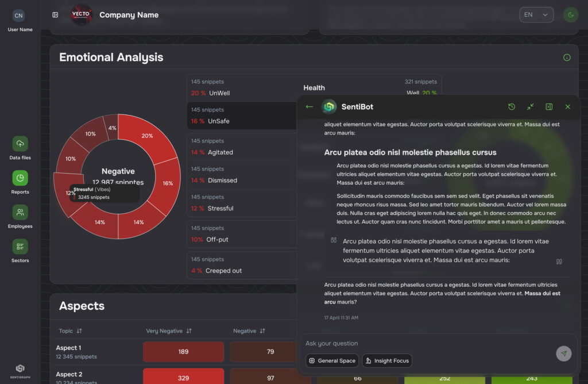This screenshot has height=384, width=588.
Task: Open the Reports section in sidebar
Action: (20, 178)
